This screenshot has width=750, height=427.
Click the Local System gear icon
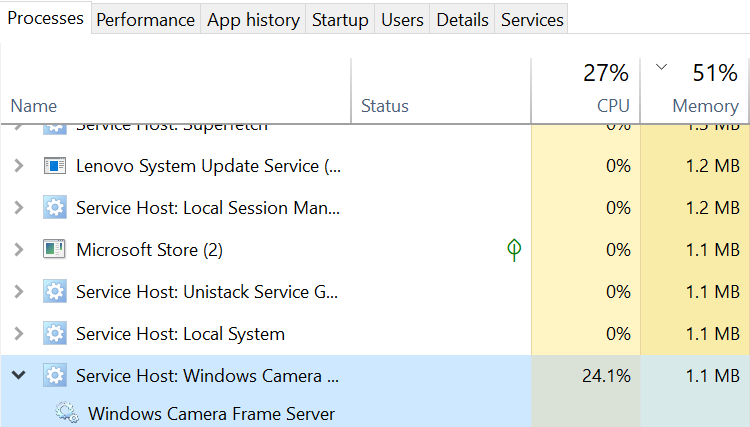click(x=55, y=334)
